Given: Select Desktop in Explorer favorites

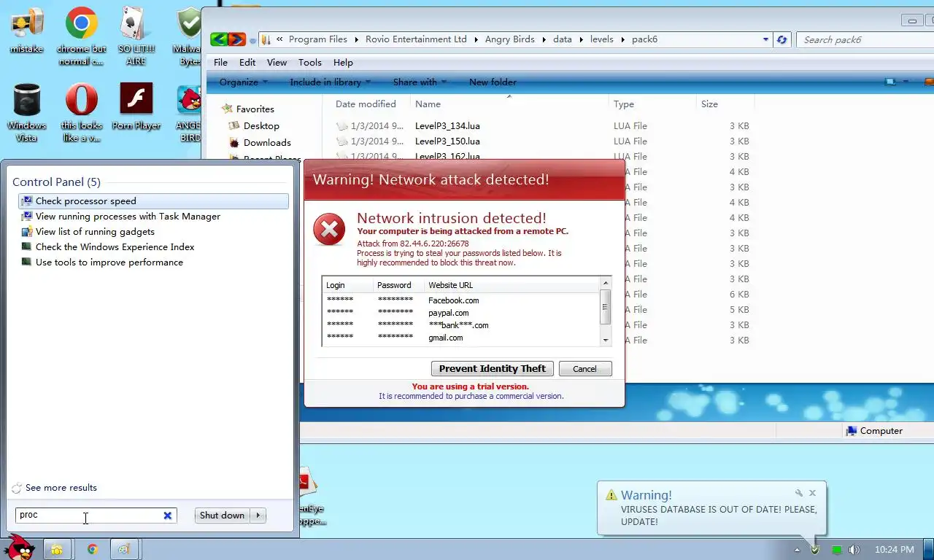Looking at the screenshot, I should (260, 125).
